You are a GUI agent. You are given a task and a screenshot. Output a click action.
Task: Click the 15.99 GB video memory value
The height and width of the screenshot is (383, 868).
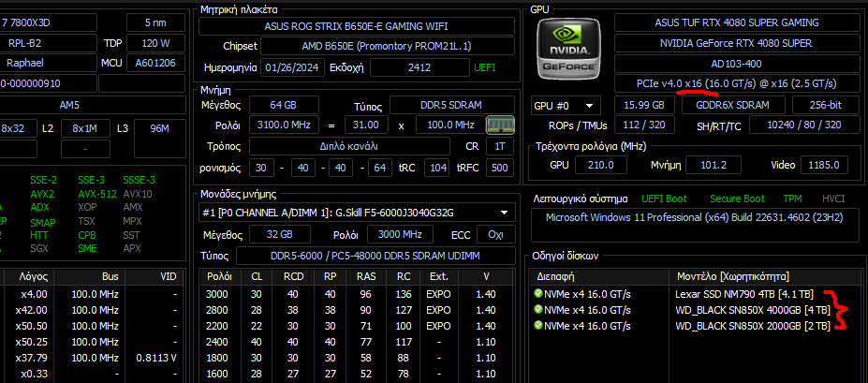(644, 105)
